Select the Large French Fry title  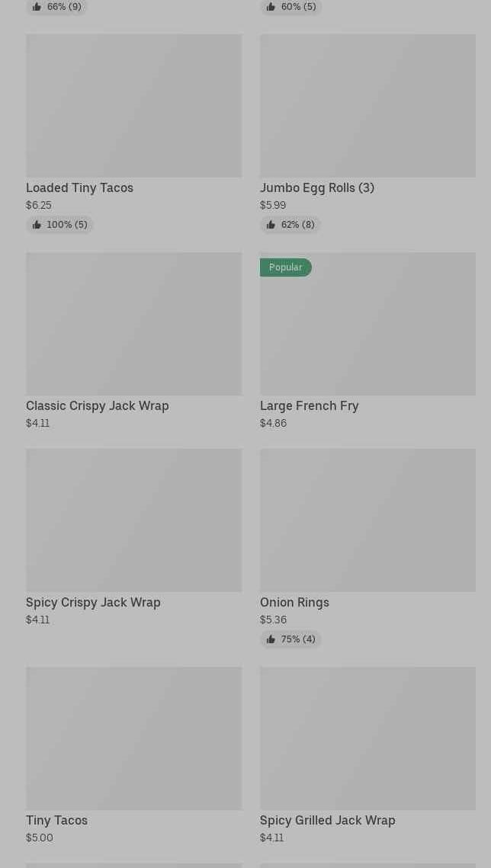point(310,405)
